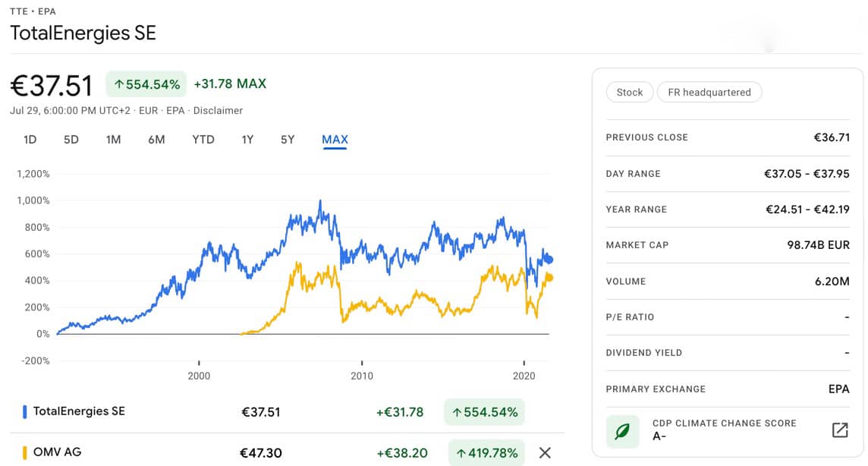Click the TotalEnergies SE page heading
This screenshot has height=466, width=868.
[83, 33]
